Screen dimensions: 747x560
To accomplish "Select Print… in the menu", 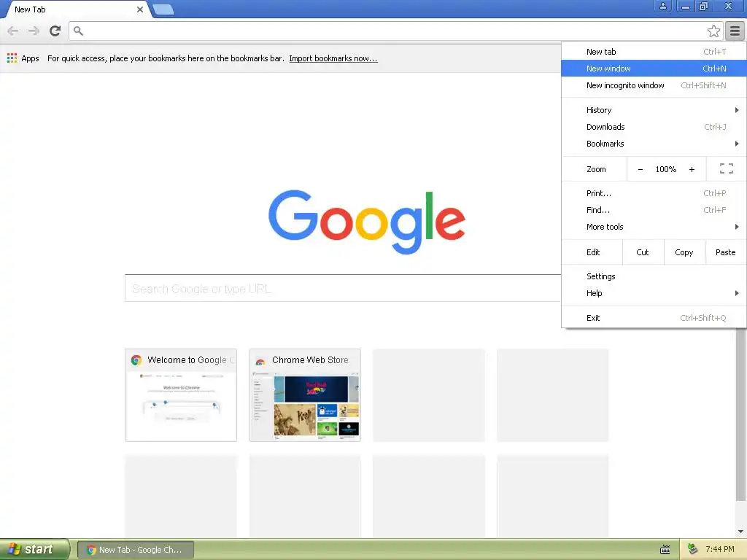I will click(x=654, y=192).
